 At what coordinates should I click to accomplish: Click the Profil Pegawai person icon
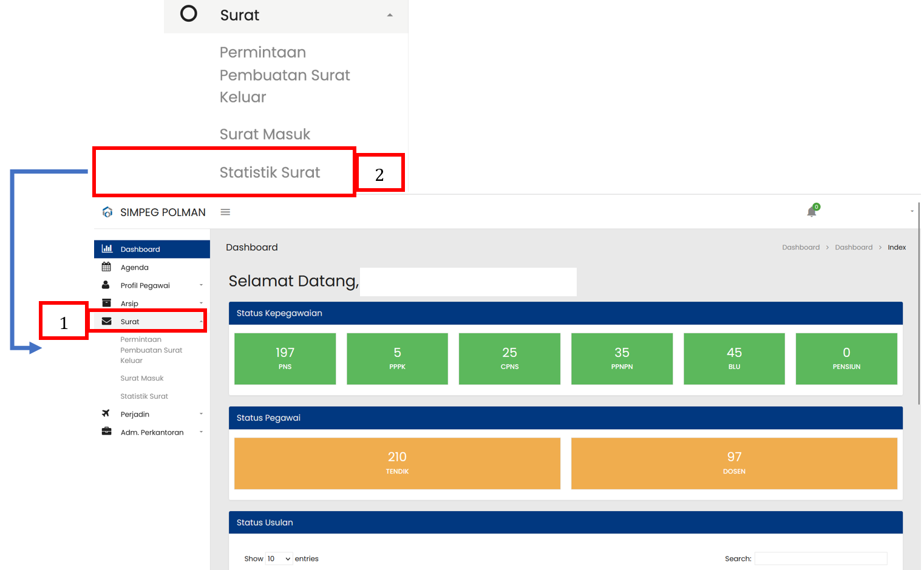click(106, 285)
